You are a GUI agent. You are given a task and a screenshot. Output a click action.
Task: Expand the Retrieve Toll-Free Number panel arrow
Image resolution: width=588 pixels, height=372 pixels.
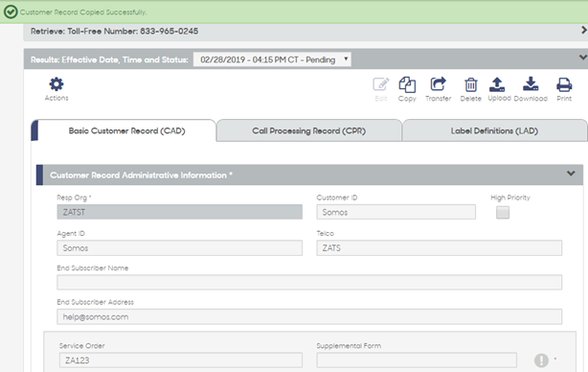point(583,30)
